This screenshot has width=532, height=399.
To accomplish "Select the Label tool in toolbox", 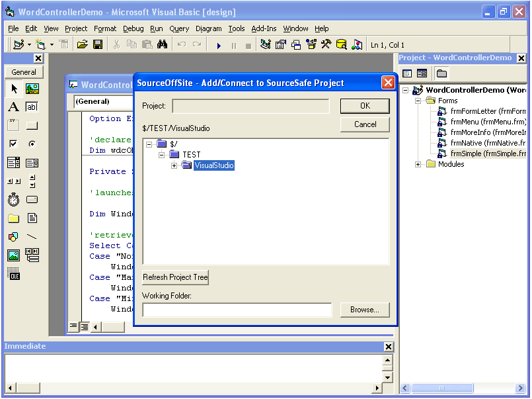I will (x=14, y=107).
